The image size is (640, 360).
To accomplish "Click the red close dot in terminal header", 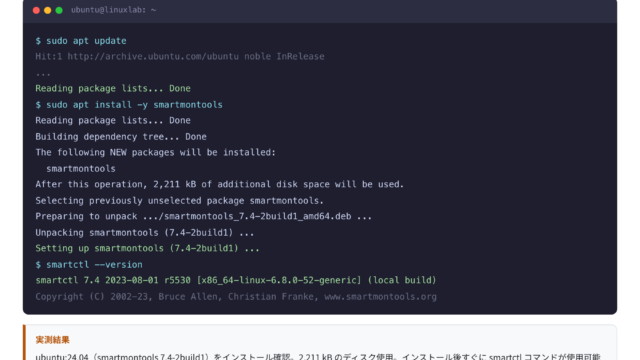I will click(x=36, y=10).
